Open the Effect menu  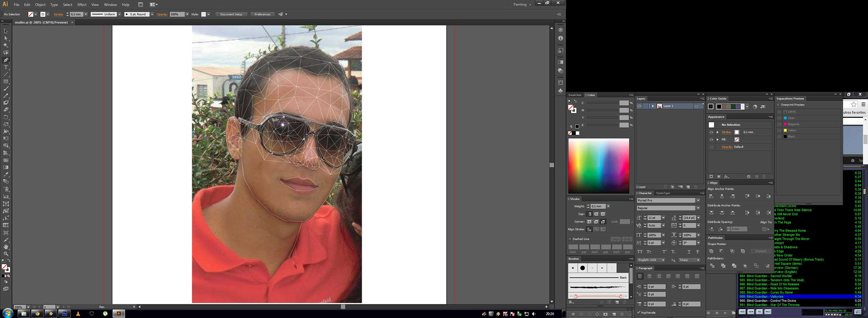[82, 5]
